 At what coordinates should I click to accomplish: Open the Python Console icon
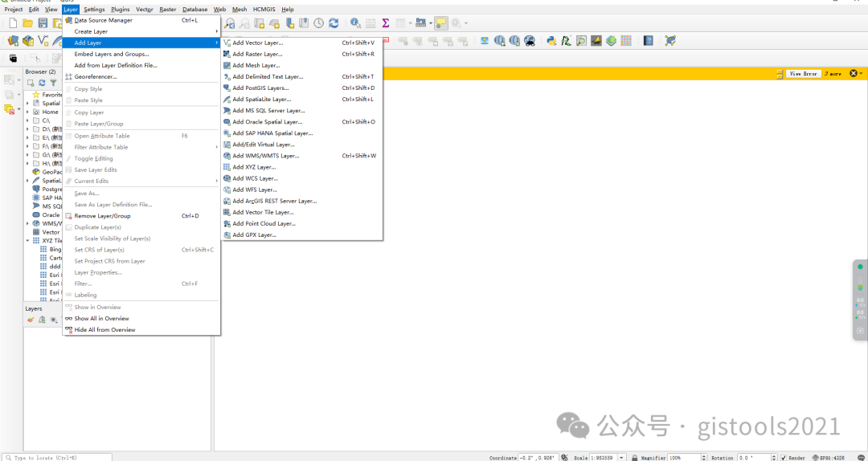[551, 40]
